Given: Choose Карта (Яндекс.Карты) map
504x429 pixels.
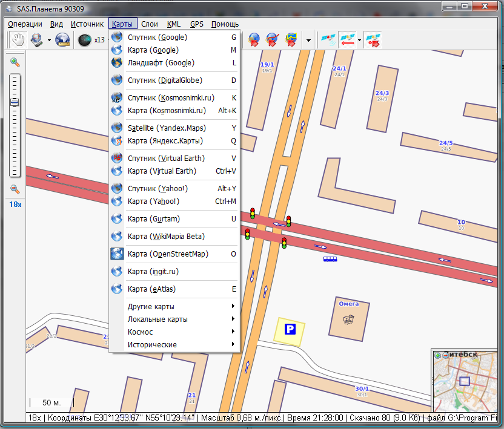Looking at the screenshot, I should [174, 140].
